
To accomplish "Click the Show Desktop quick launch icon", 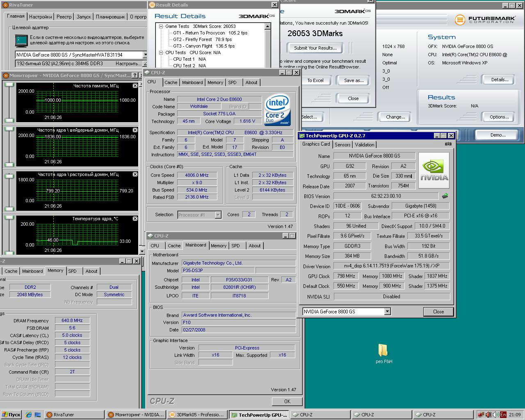I will click(37, 415).
